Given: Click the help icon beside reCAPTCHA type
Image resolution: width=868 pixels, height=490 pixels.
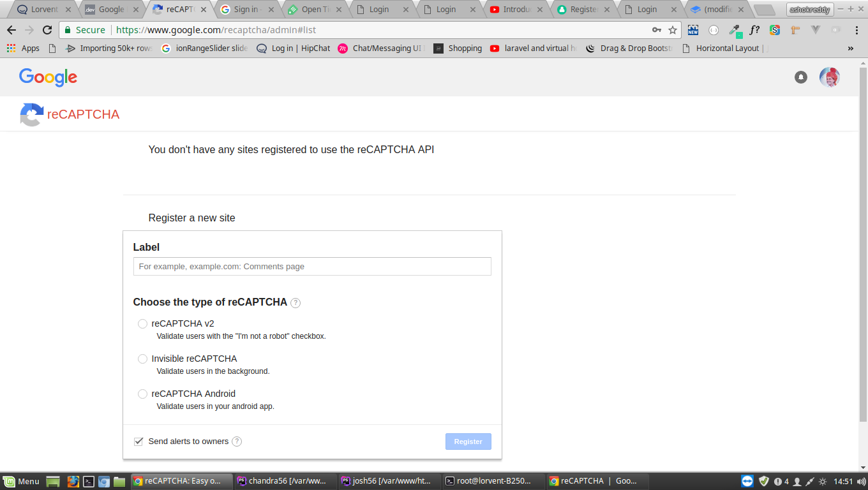Looking at the screenshot, I should coord(296,303).
